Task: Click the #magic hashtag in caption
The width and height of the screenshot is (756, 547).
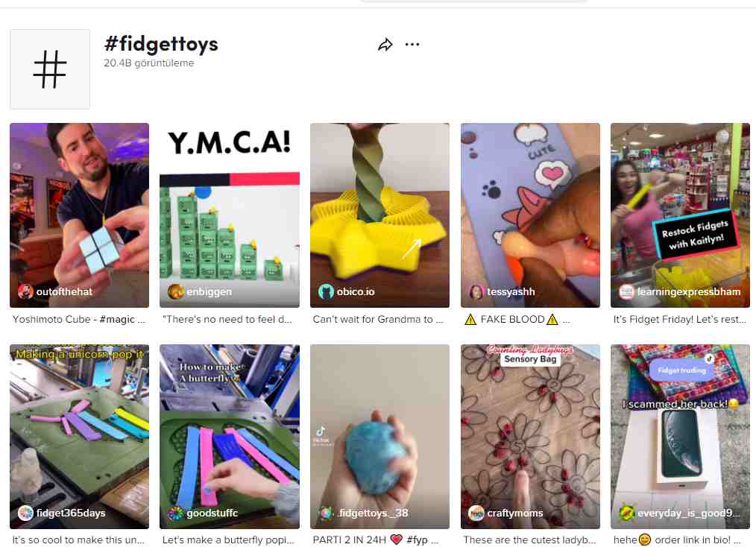Action: (117, 320)
